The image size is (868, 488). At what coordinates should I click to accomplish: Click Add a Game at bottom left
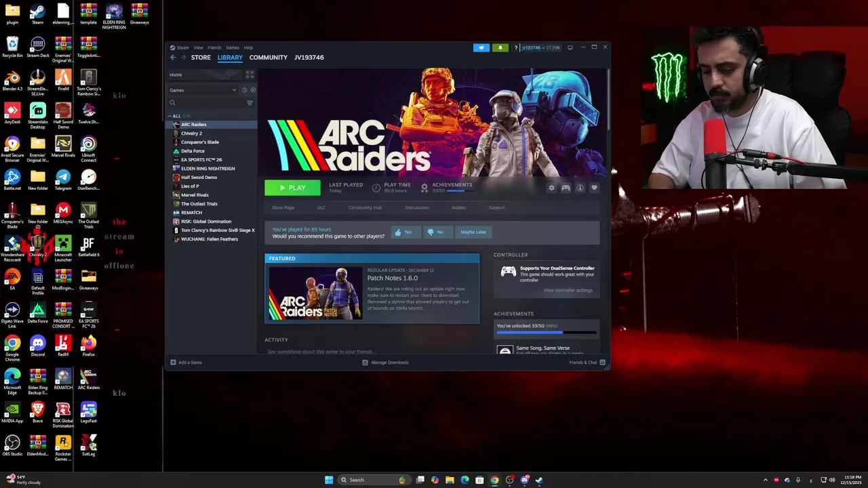(x=186, y=363)
